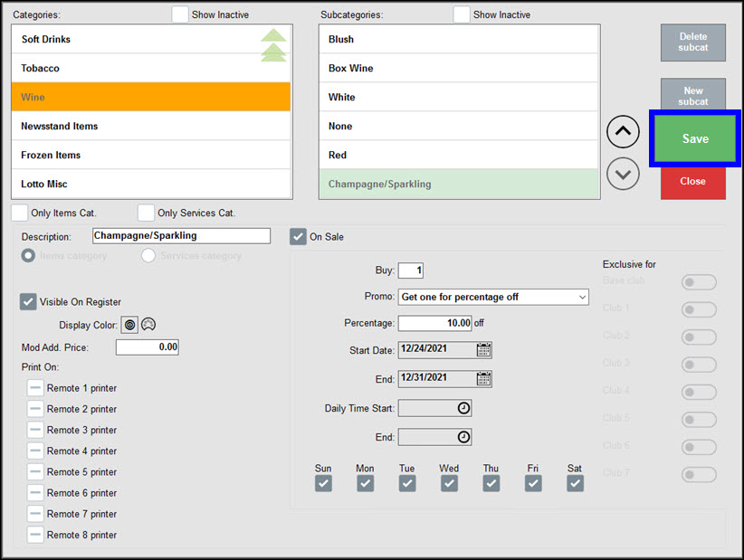Select the Services category radio button
This screenshot has height=560, width=744.
[x=148, y=256]
